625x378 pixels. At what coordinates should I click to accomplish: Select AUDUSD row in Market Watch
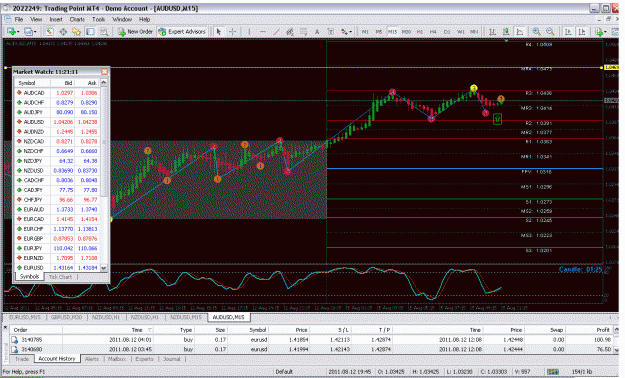[x=57, y=122]
